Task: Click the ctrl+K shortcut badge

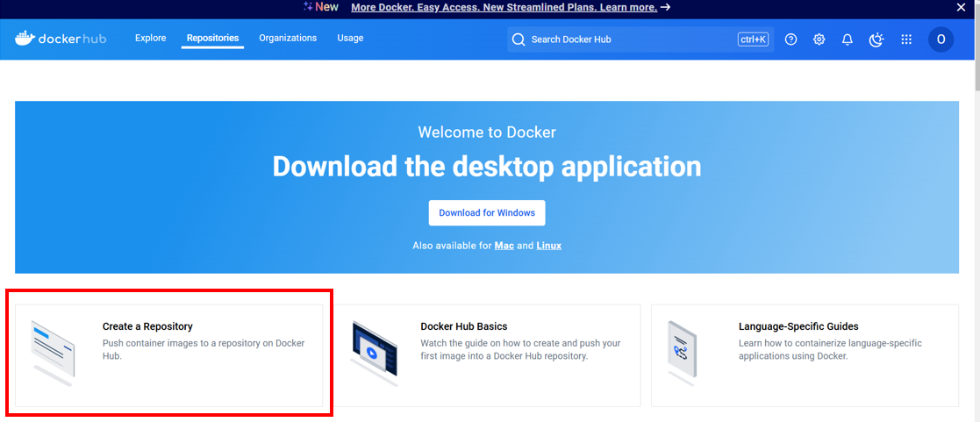Action: point(753,39)
